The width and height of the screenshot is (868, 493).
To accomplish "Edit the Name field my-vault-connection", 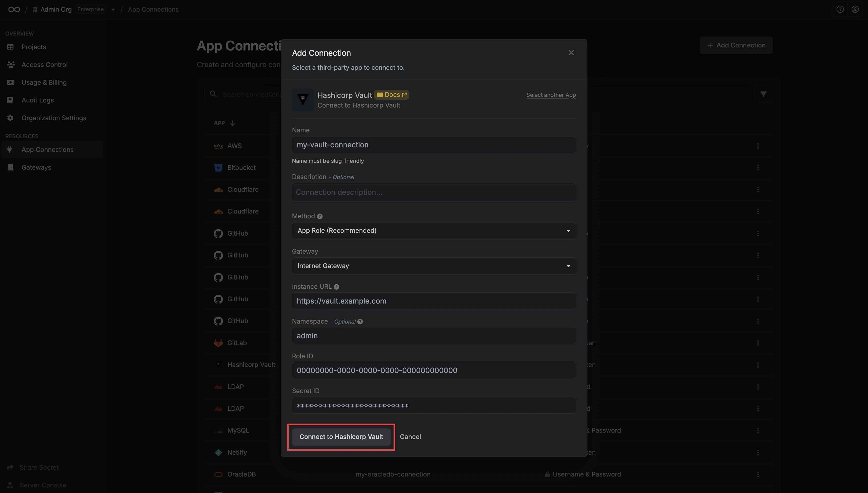I will point(434,145).
